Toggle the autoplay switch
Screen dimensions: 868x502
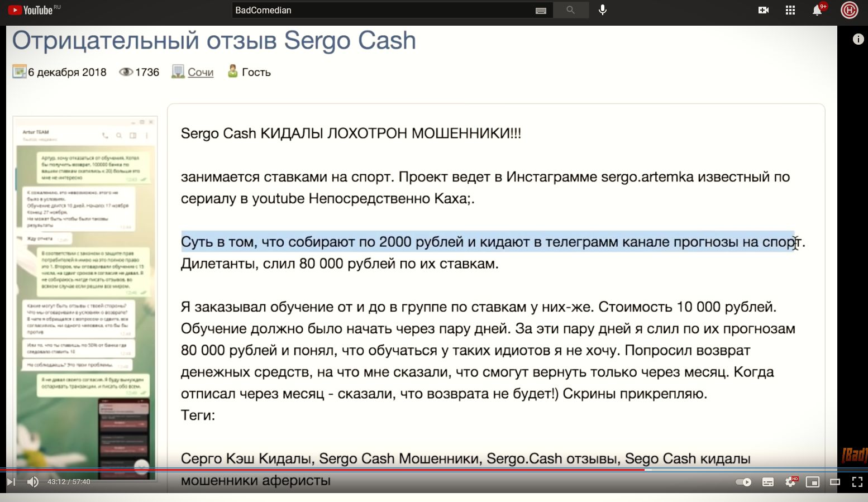(743, 482)
